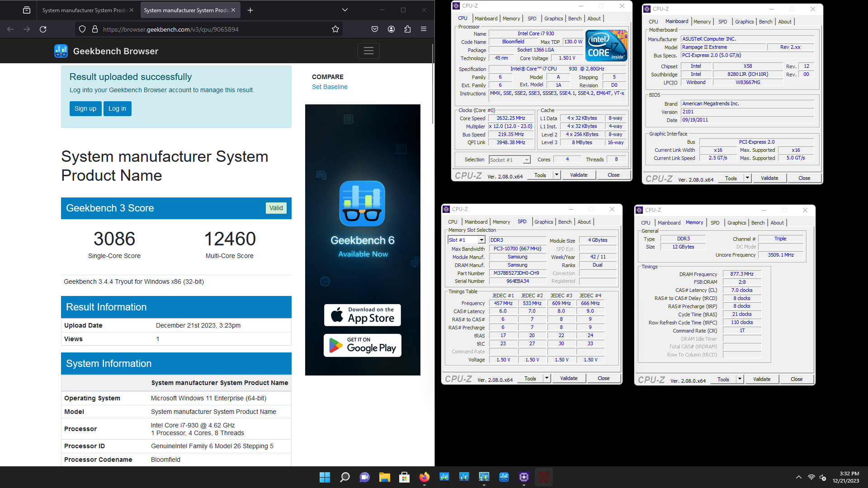Reload the Geekbench page
Viewport: 868px width, 488px height.
tap(43, 29)
